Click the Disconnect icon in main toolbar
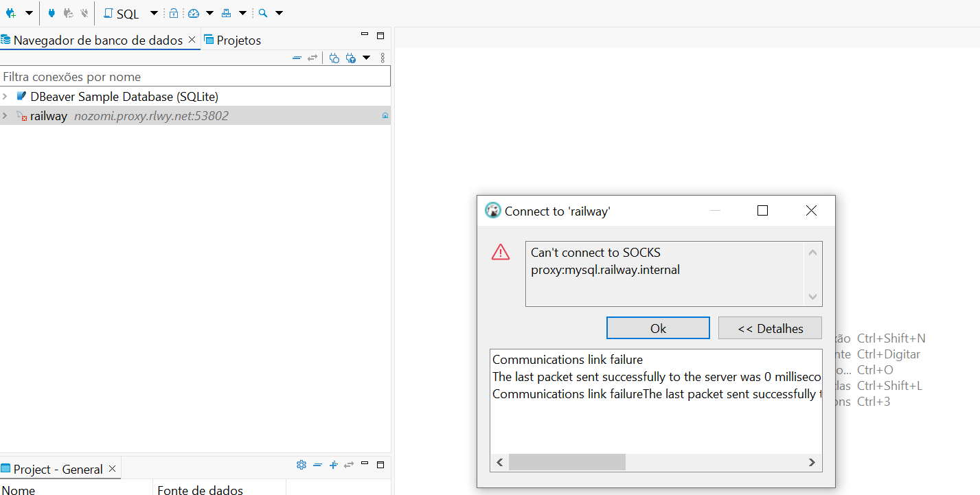 point(84,13)
